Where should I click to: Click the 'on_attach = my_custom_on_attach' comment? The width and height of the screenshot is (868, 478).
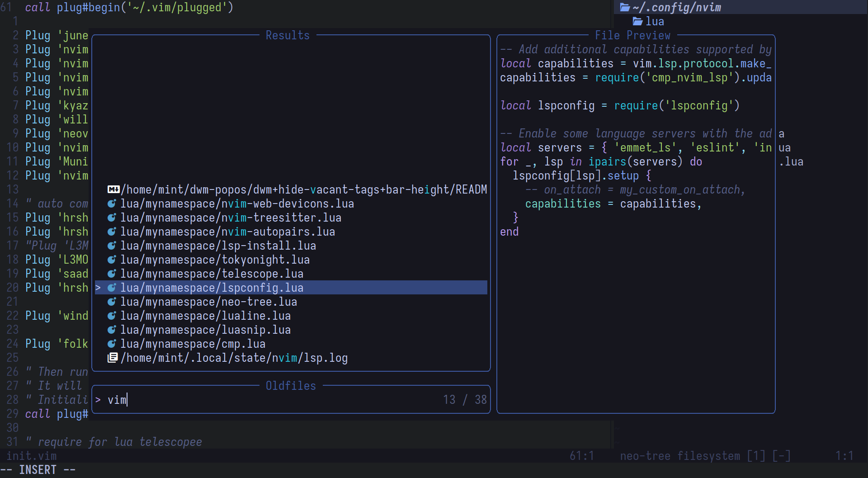(x=635, y=189)
